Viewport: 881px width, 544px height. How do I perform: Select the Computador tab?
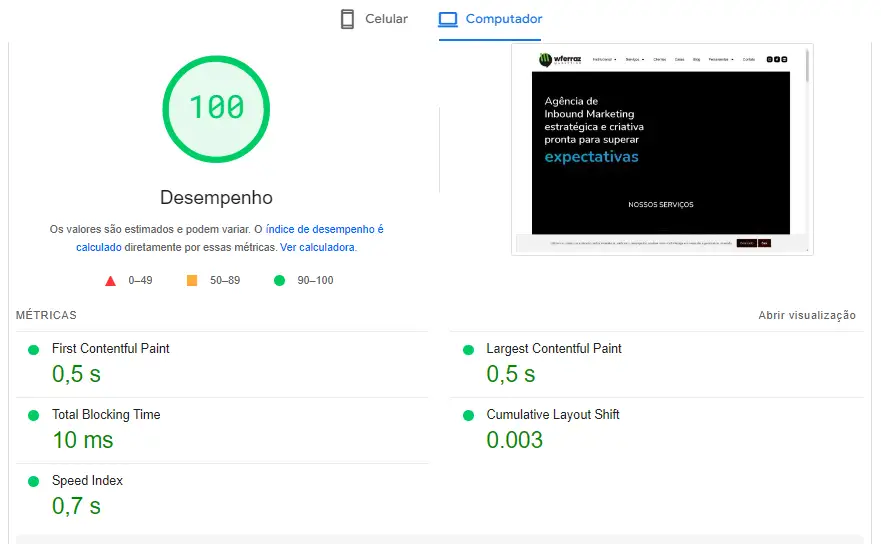click(490, 20)
